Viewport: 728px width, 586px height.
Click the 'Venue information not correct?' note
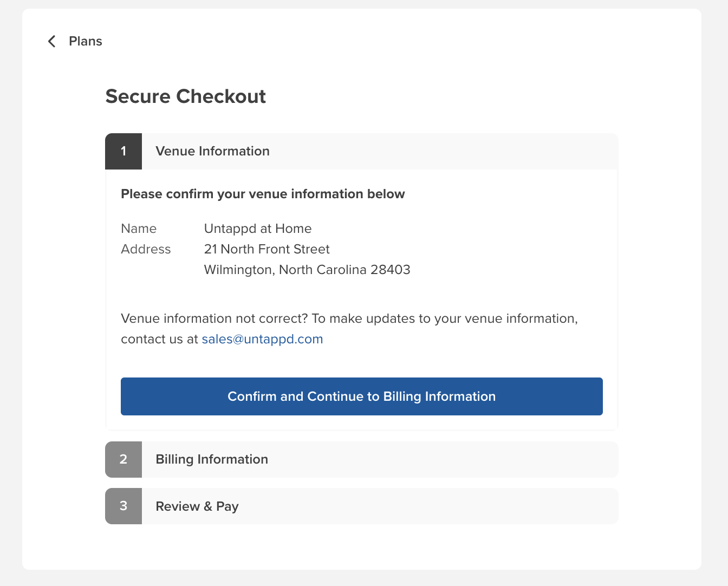pyautogui.click(x=349, y=329)
